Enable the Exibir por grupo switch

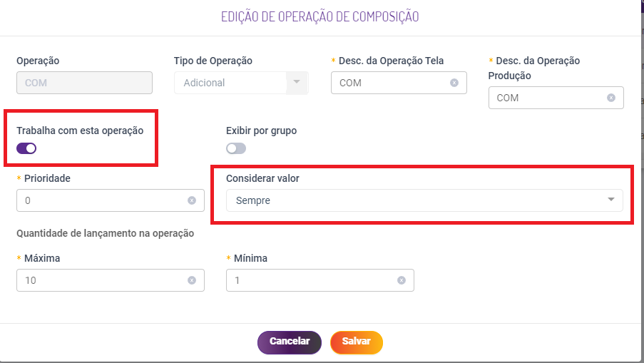coord(236,148)
